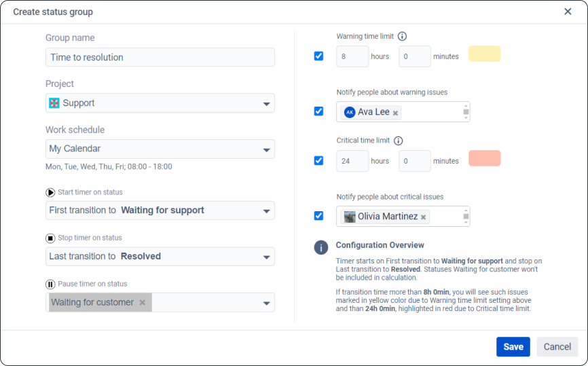
Task: Click the warning hours field showing 8
Action: click(x=352, y=56)
